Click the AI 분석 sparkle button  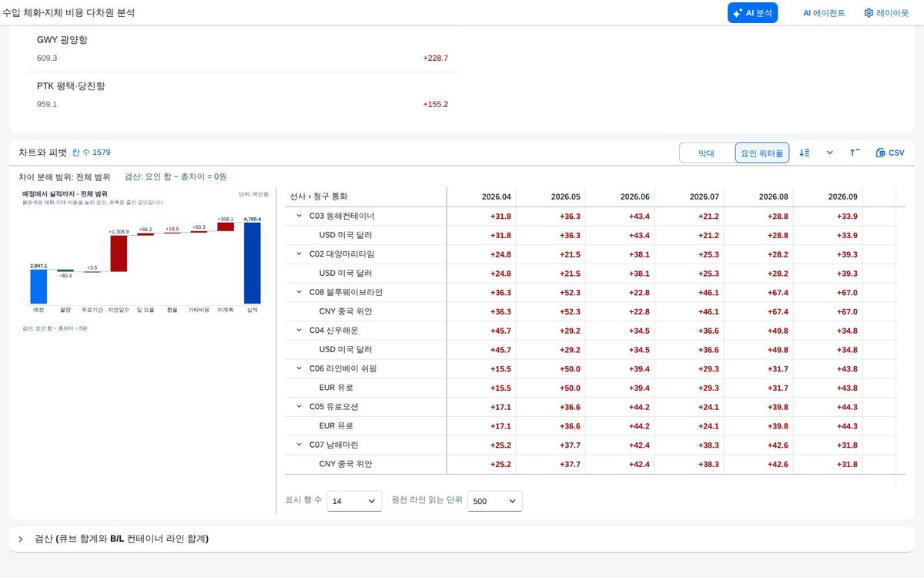coord(752,13)
